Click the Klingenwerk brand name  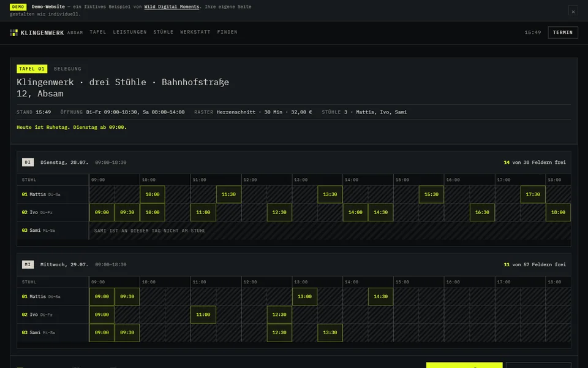(x=42, y=33)
